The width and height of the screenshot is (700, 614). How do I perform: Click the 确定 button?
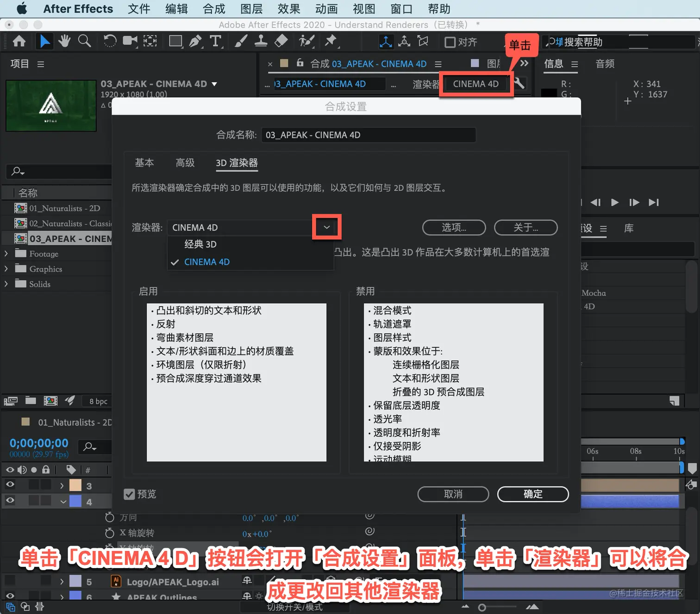(x=533, y=494)
